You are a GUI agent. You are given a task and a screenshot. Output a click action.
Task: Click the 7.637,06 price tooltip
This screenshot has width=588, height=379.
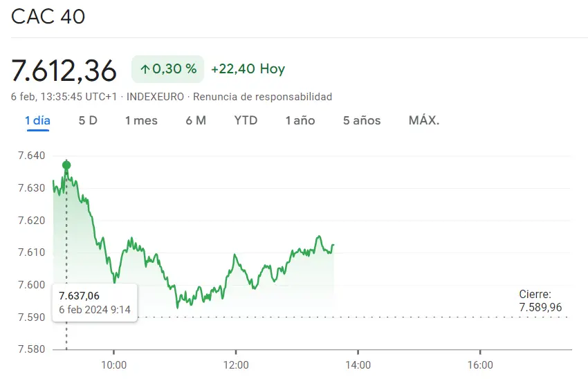(x=95, y=302)
